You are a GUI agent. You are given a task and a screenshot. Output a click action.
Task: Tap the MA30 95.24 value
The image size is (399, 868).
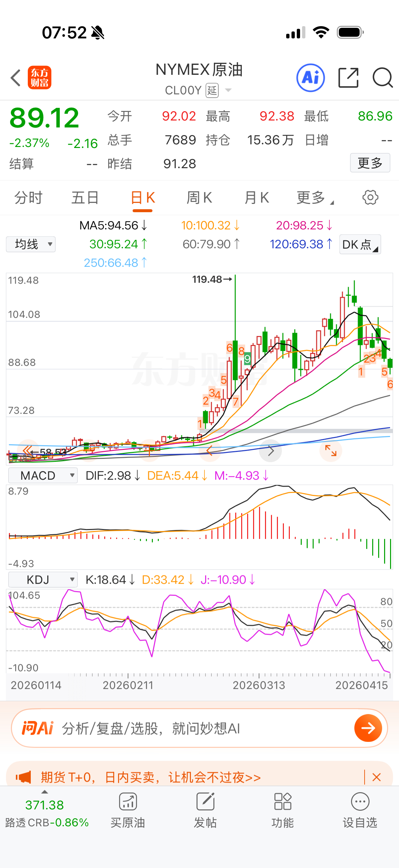[x=118, y=244]
